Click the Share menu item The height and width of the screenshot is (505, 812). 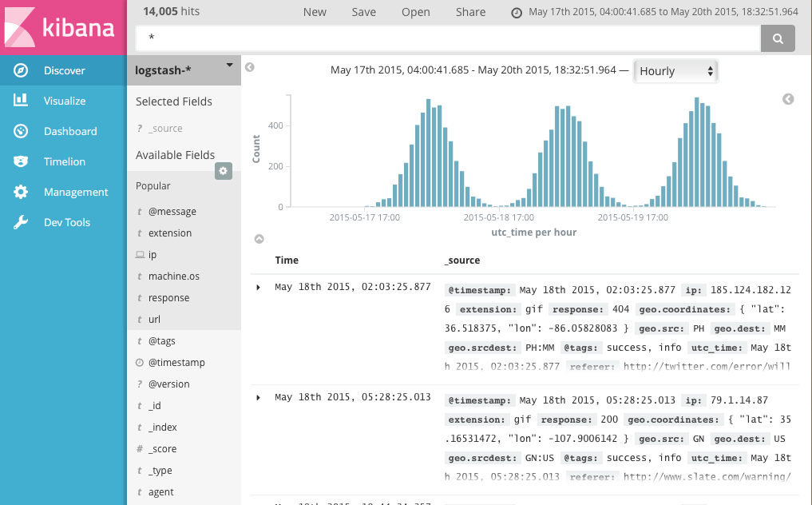coord(470,12)
